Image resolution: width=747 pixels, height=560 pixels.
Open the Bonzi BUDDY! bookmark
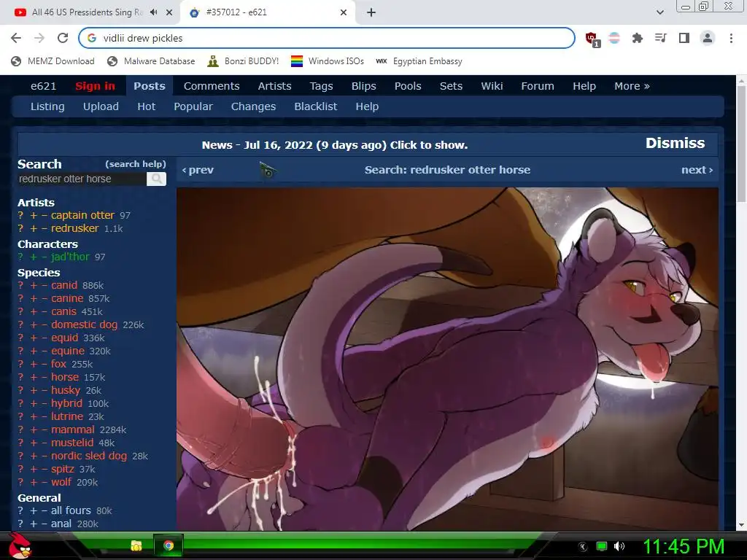(x=243, y=61)
